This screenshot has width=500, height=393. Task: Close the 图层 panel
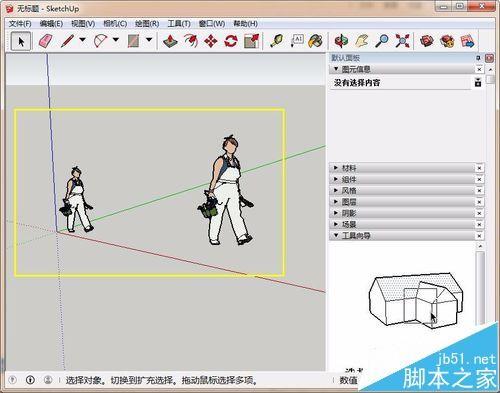point(479,202)
